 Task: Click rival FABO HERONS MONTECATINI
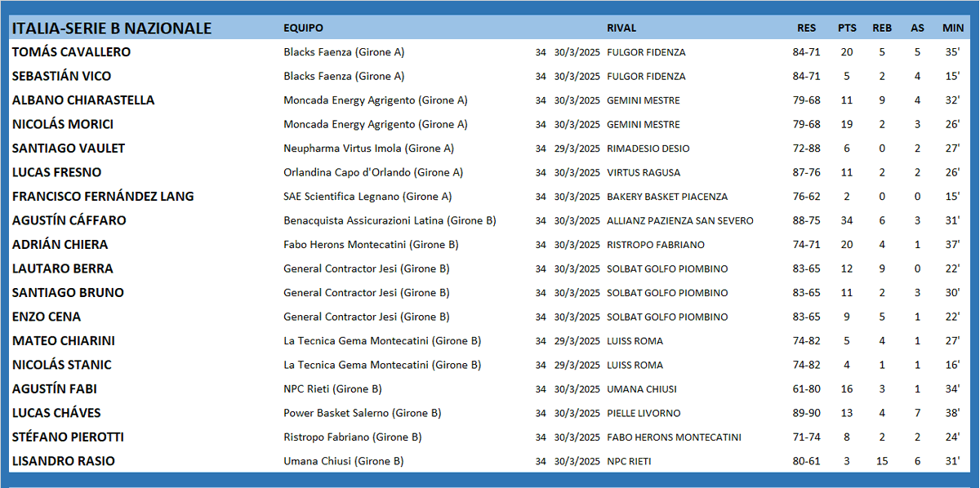point(675,437)
